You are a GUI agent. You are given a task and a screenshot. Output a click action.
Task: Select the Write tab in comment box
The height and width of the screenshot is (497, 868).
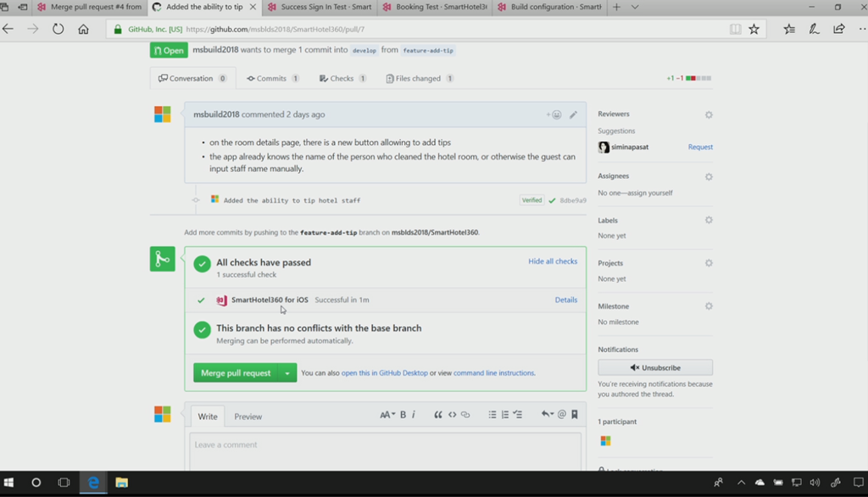point(208,416)
